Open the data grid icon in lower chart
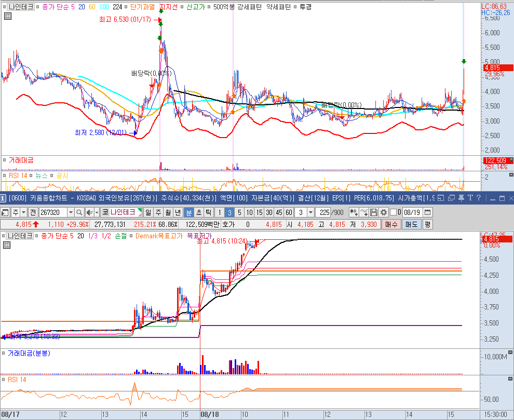 tap(7, 245)
